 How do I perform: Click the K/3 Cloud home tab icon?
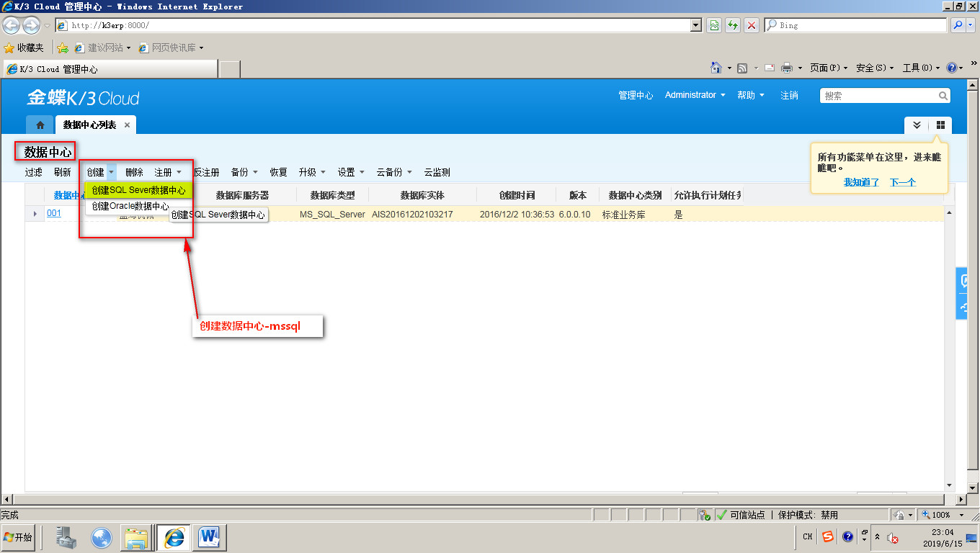point(40,125)
